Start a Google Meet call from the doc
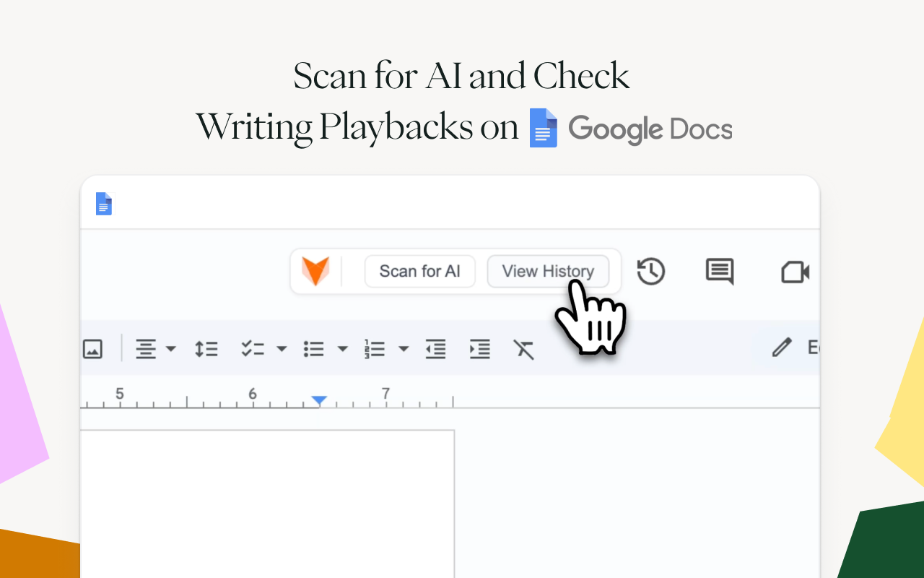The width and height of the screenshot is (924, 578). [794, 272]
